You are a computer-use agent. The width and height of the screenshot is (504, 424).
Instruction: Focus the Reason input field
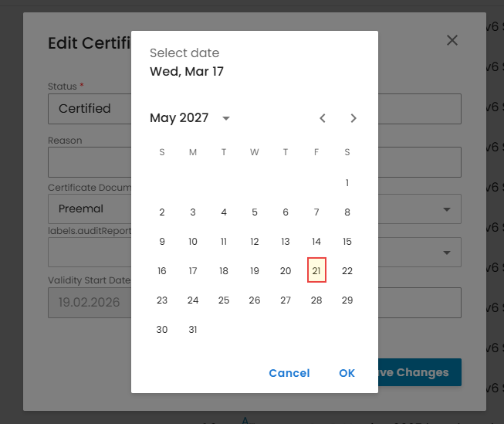coord(89,162)
